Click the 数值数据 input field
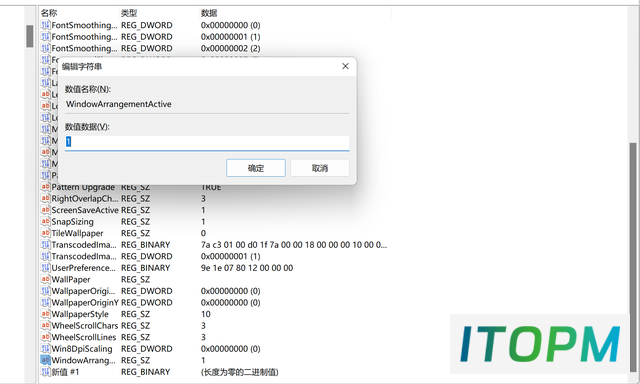640x384 pixels. click(207, 142)
